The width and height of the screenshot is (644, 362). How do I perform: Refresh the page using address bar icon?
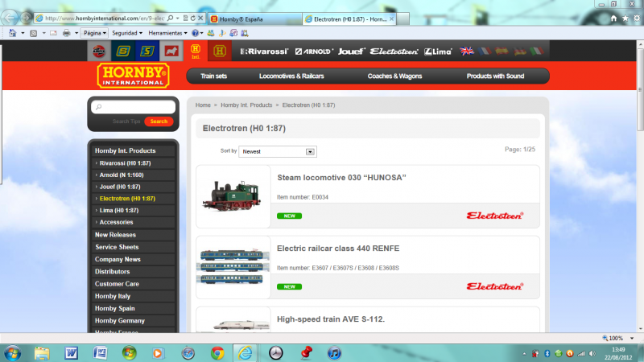(193, 18)
